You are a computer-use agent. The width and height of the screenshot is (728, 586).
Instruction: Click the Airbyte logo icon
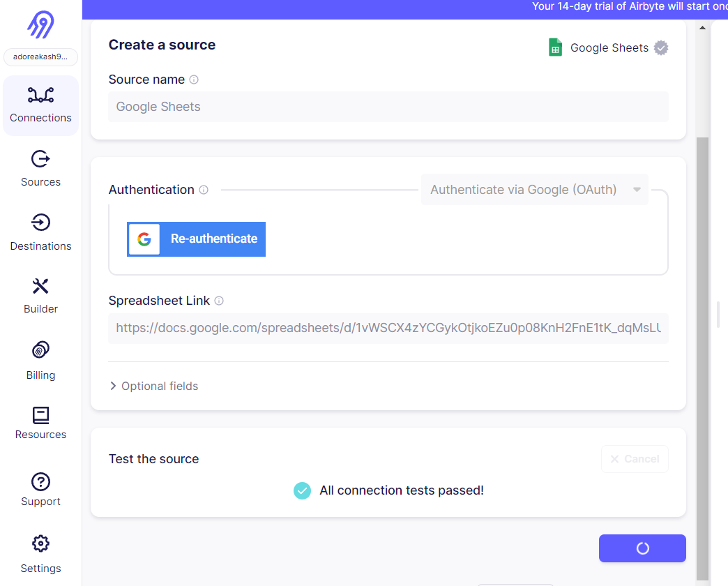point(40,24)
